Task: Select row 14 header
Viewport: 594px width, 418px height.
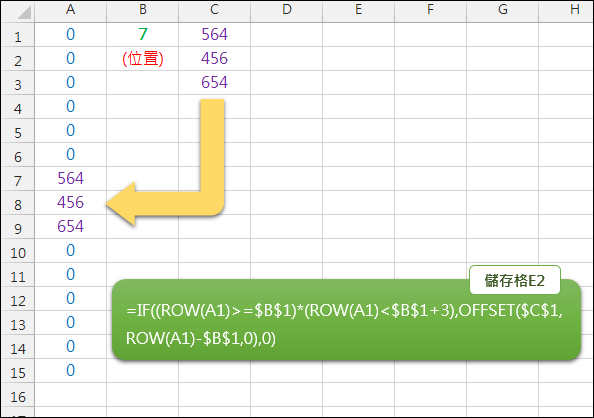Action: [18, 347]
